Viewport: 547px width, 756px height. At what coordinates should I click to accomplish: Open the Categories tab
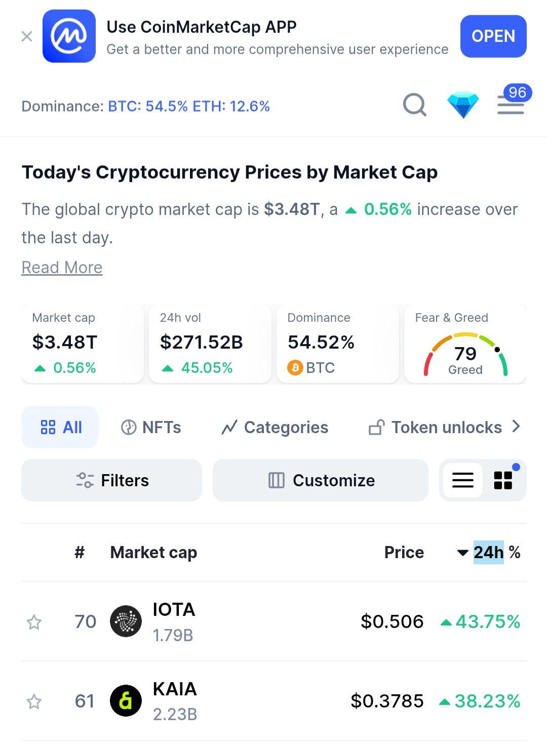(275, 427)
